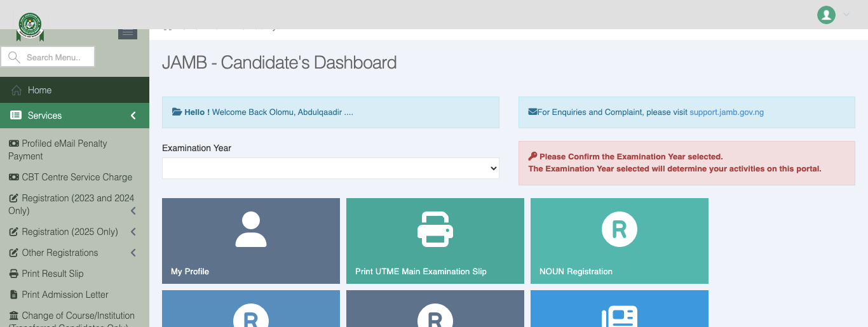868x327 pixels.
Task: Click the folder icon in the welcome banner
Action: coord(177,112)
